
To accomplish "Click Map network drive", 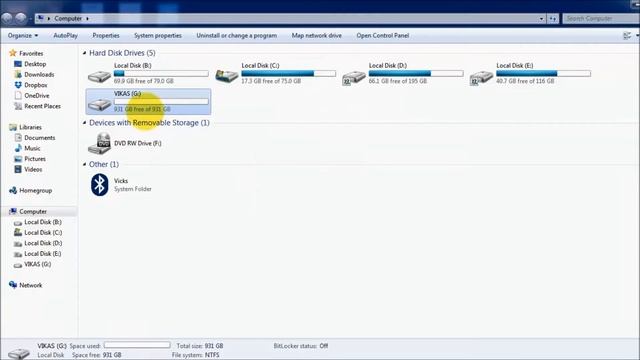I will 316,36.
